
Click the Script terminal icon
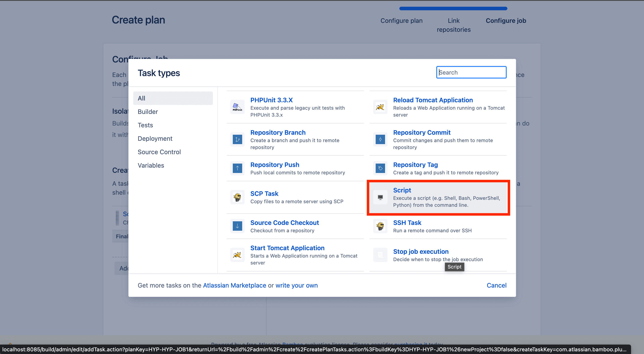pyautogui.click(x=380, y=197)
